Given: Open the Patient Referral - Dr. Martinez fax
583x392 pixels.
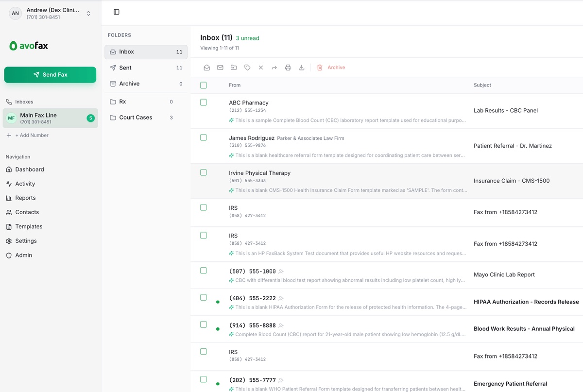Looking at the screenshot, I should (513, 146).
